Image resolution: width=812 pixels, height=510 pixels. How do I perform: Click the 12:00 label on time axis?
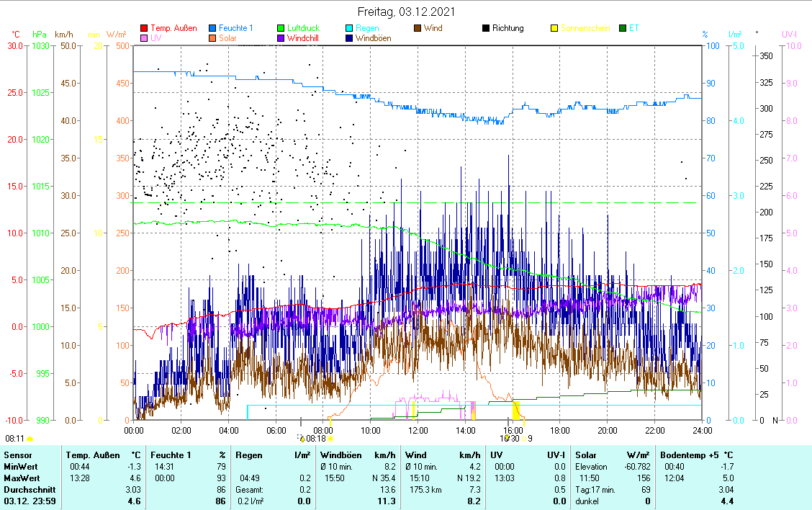pos(418,430)
